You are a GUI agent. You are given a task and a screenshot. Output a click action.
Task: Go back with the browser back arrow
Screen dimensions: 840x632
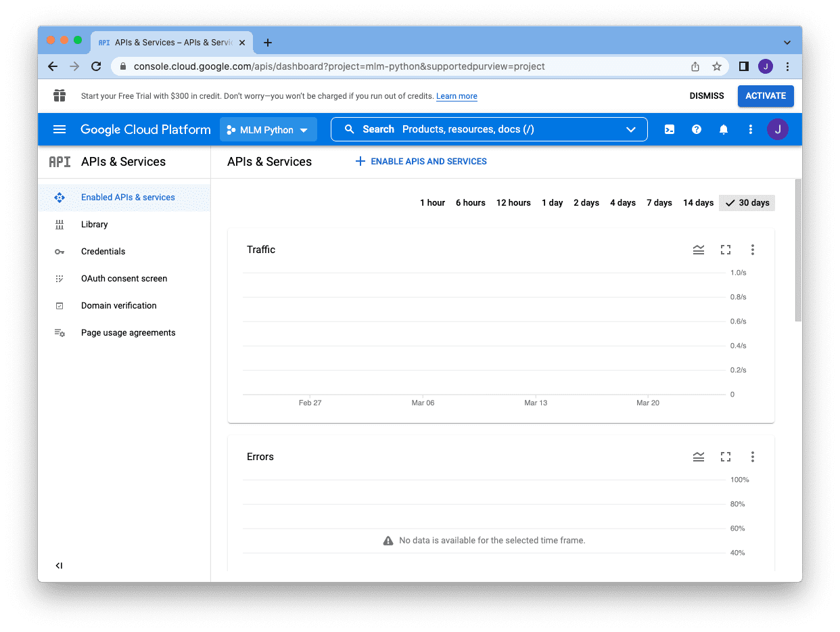53,66
